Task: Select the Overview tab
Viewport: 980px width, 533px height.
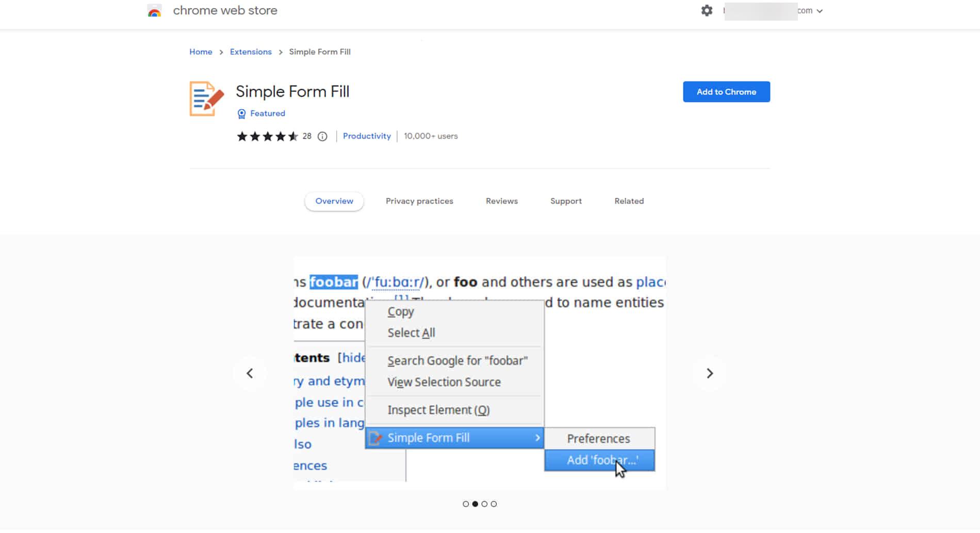Action: click(x=334, y=201)
